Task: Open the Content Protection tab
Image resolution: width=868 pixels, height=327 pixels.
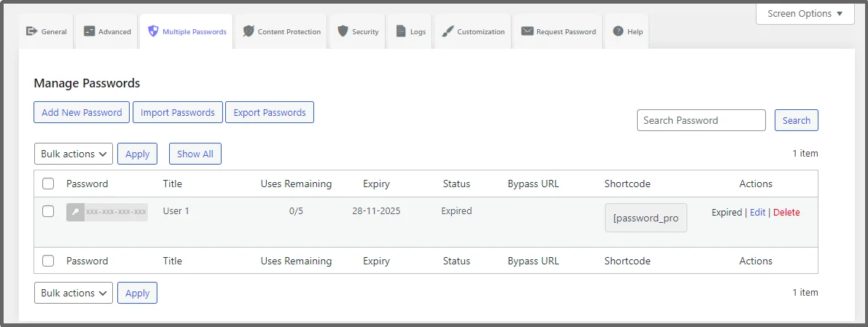Action: click(282, 31)
